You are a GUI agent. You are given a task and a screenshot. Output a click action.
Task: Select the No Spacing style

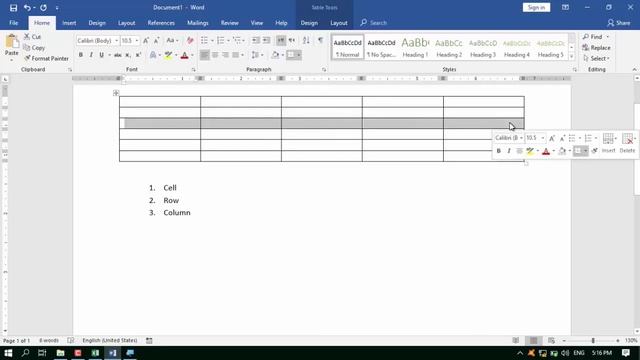[381, 47]
